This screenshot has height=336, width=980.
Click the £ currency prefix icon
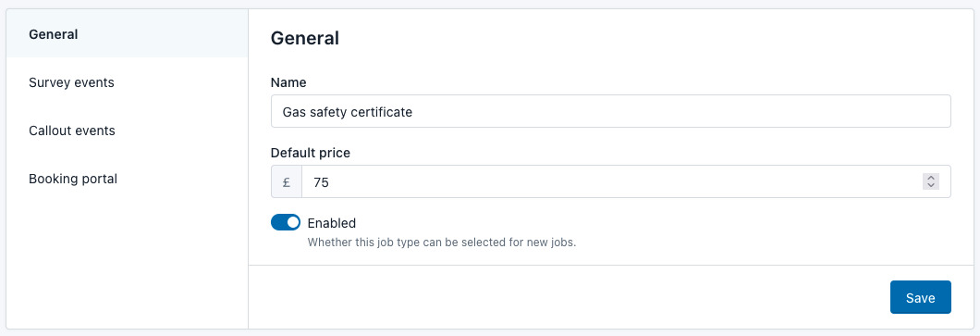[x=287, y=182]
